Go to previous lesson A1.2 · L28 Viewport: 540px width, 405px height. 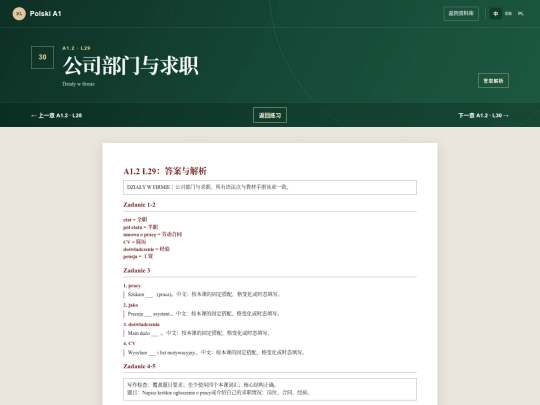point(56,115)
